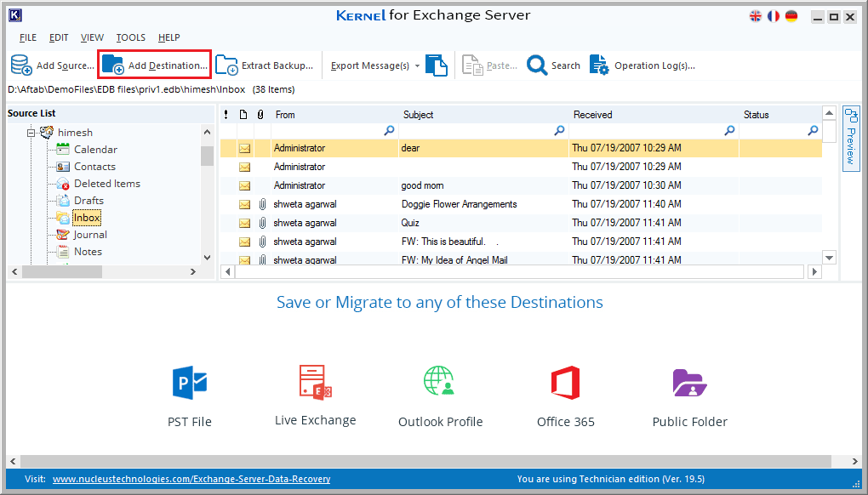This screenshot has width=868, height=495.
Task: Click the Live Exchange destination icon
Action: coord(315,382)
